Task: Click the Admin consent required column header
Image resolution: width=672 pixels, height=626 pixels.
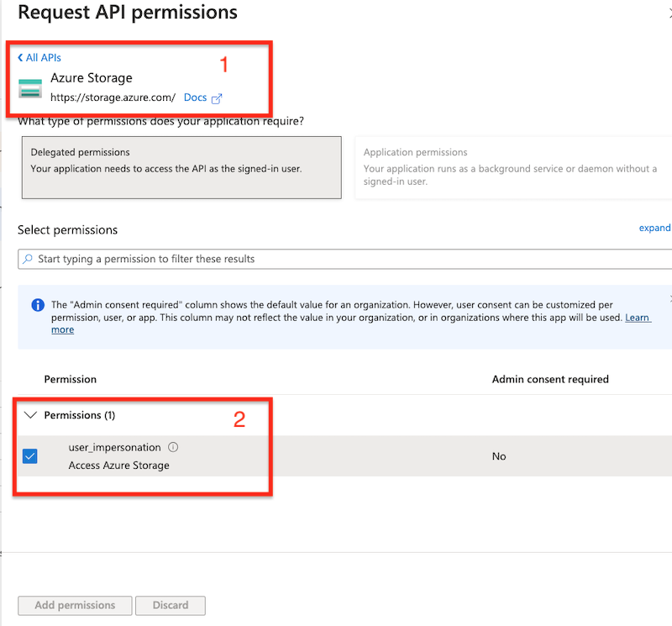Action: tap(550, 380)
